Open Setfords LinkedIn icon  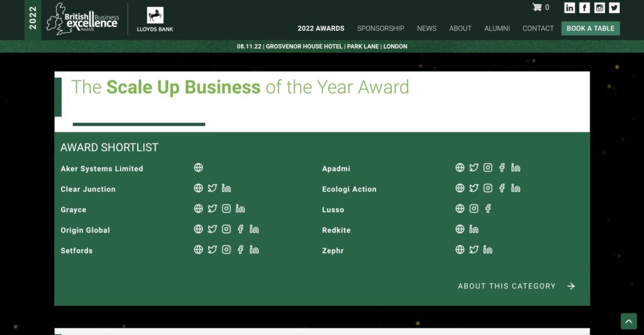point(254,249)
